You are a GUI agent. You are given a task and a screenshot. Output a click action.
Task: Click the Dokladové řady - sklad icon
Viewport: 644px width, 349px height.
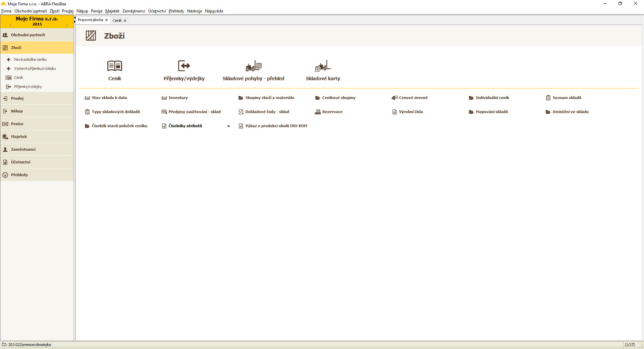(241, 112)
